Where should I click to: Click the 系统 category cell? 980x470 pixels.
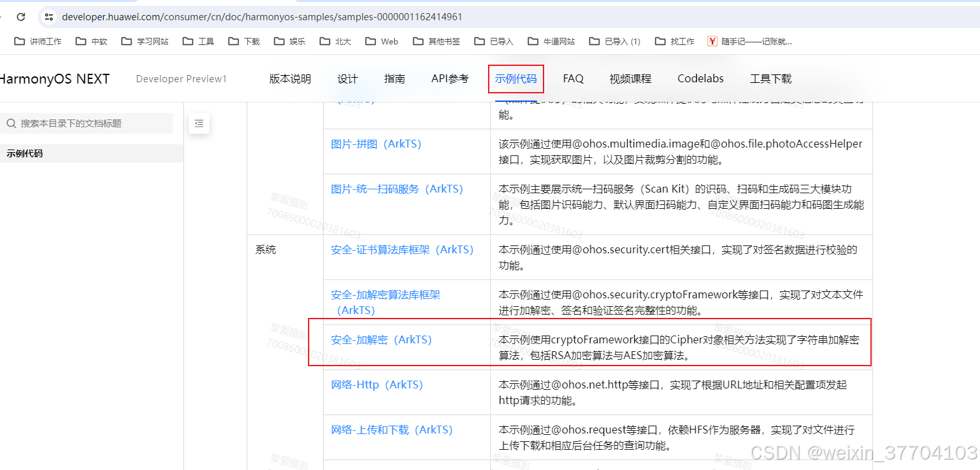[x=266, y=249]
